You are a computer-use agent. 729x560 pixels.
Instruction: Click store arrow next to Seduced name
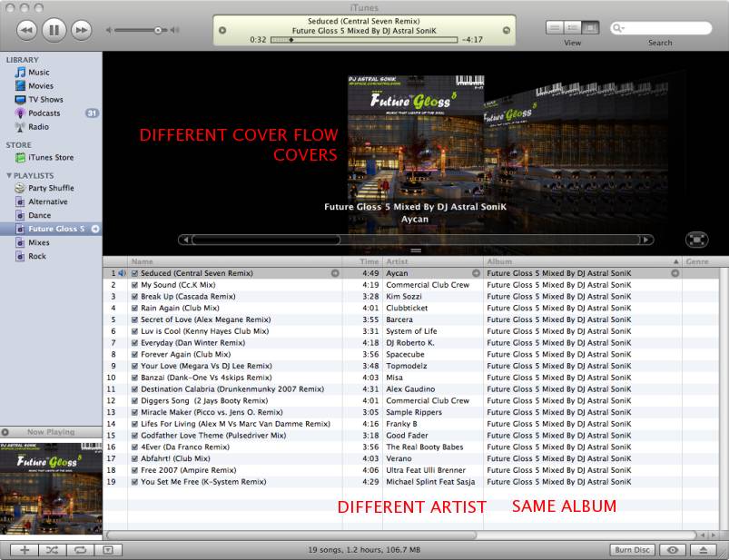pyautogui.click(x=335, y=273)
